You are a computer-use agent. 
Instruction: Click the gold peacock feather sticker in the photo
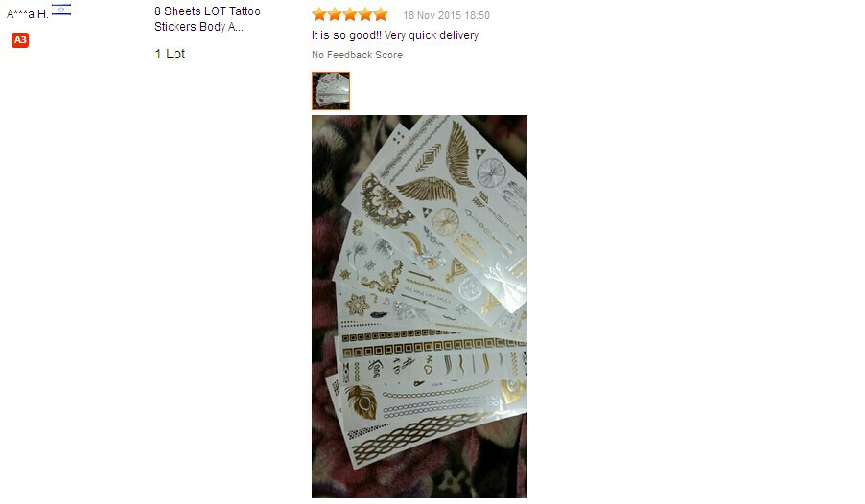[362, 401]
